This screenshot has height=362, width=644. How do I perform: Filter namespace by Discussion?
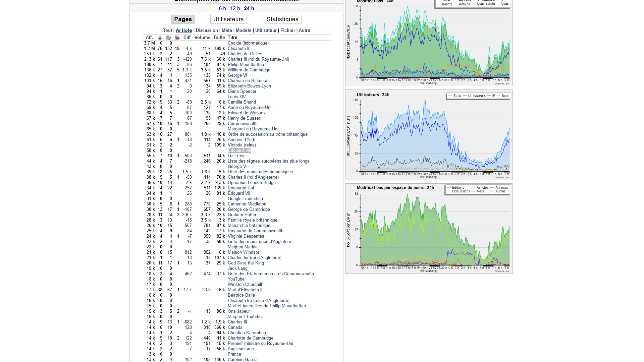click(x=207, y=31)
